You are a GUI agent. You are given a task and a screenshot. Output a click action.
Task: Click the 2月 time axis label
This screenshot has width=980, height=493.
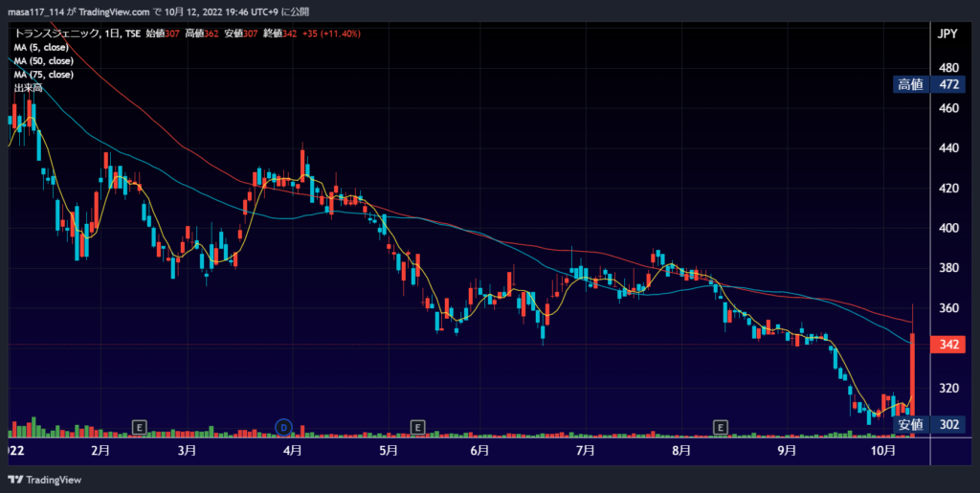100,451
